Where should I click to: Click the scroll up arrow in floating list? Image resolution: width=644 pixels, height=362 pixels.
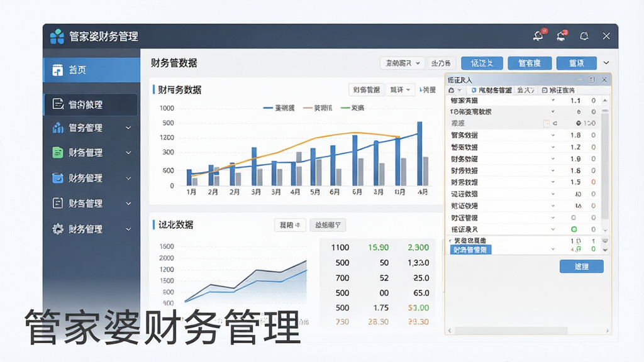[605, 101]
